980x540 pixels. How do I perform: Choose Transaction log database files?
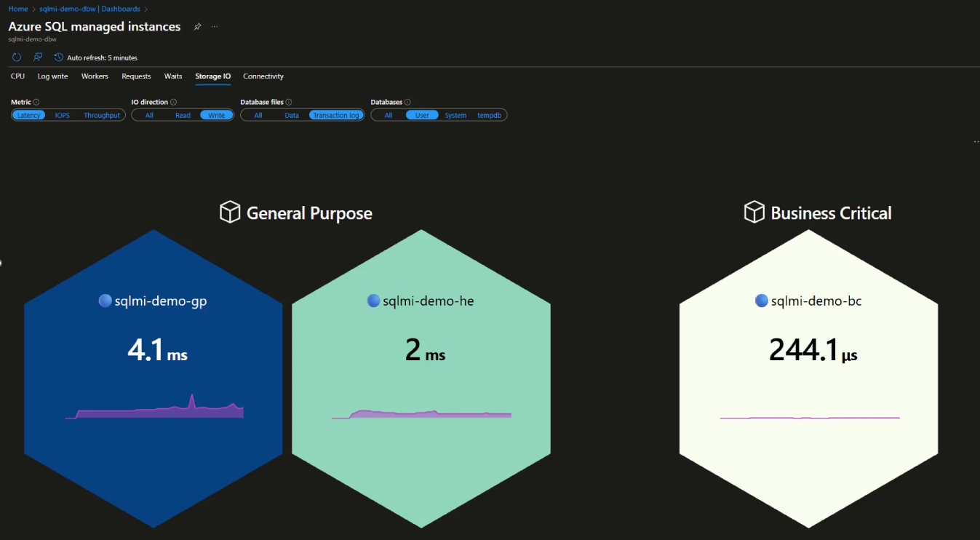coord(336,115)
